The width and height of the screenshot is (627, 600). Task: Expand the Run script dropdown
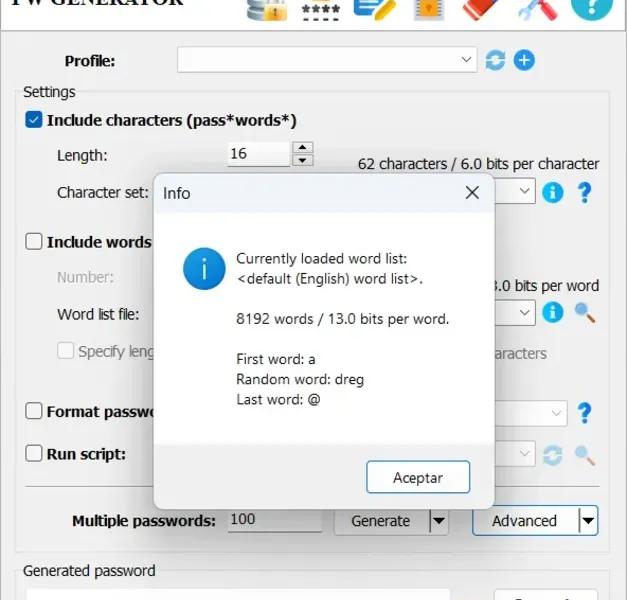tap(524, 454)
